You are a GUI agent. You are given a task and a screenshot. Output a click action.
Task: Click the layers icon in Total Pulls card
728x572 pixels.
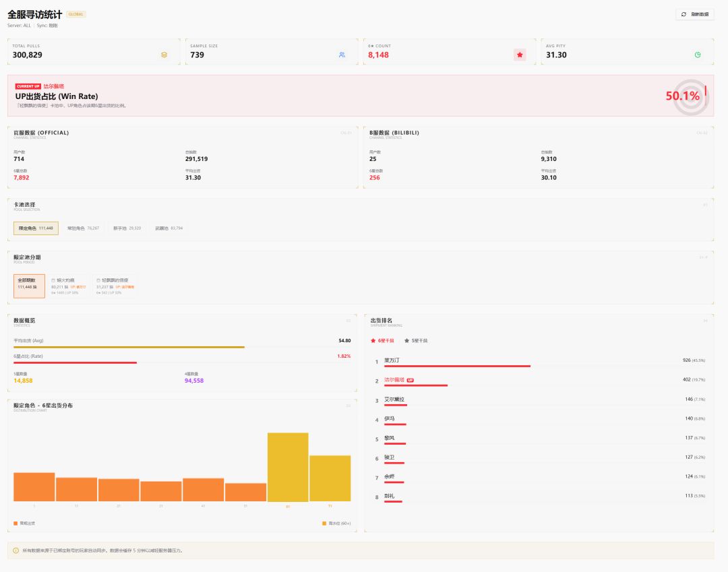pos(164,55)
